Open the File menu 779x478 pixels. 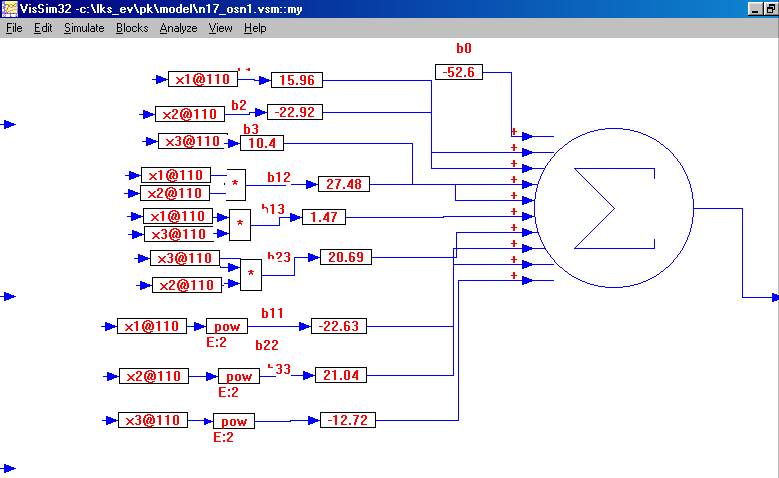click(14, 28)
